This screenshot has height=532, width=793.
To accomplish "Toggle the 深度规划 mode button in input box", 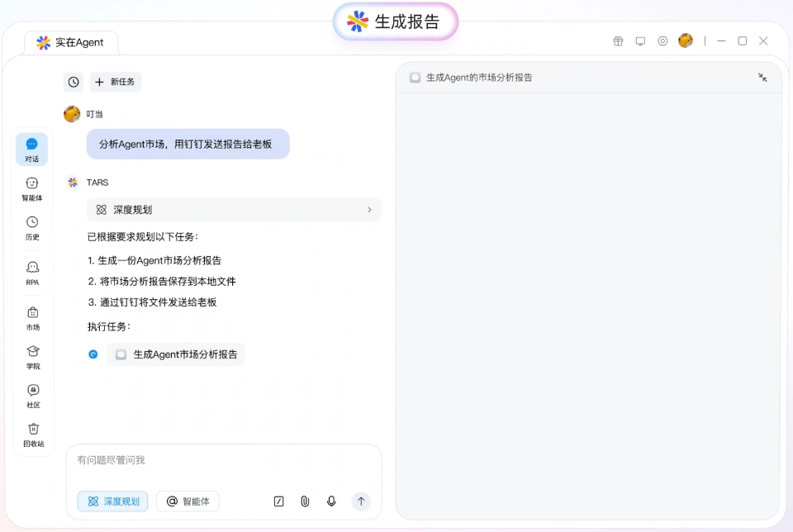I will tap(113, 501).
